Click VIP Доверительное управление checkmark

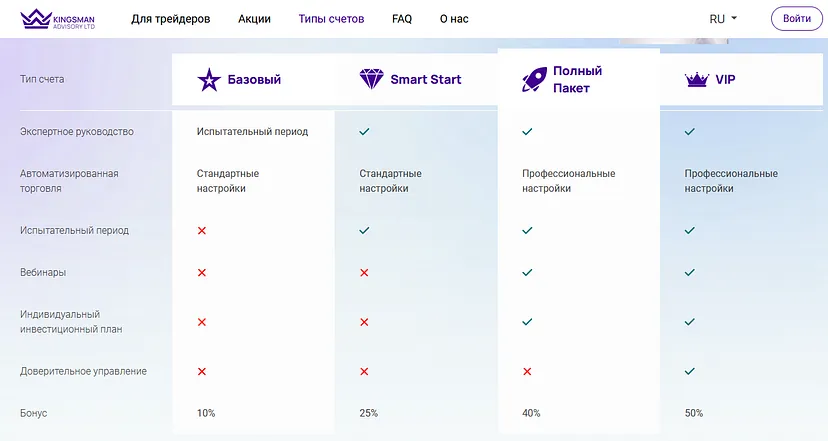point(690,371)
